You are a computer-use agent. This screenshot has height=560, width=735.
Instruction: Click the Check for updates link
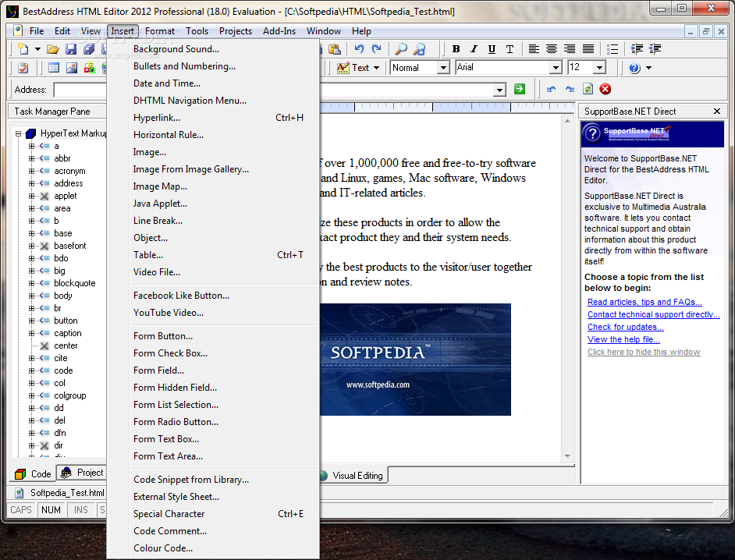625,327
